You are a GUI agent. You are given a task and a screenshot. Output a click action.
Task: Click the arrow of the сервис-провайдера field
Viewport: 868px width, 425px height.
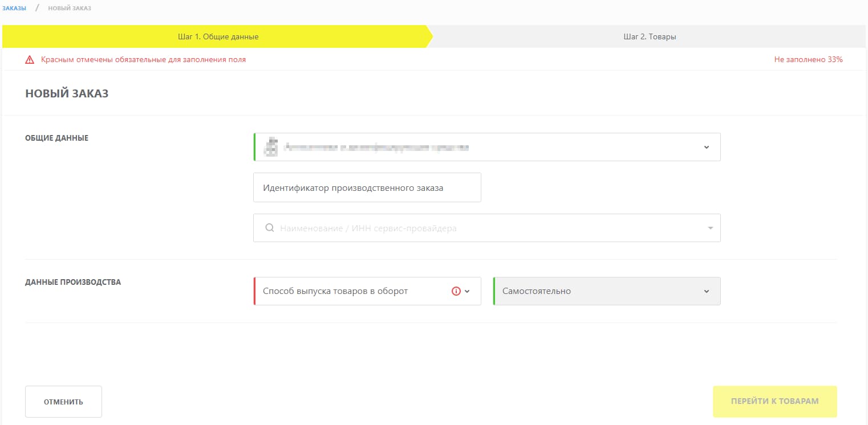coord(710,228)
